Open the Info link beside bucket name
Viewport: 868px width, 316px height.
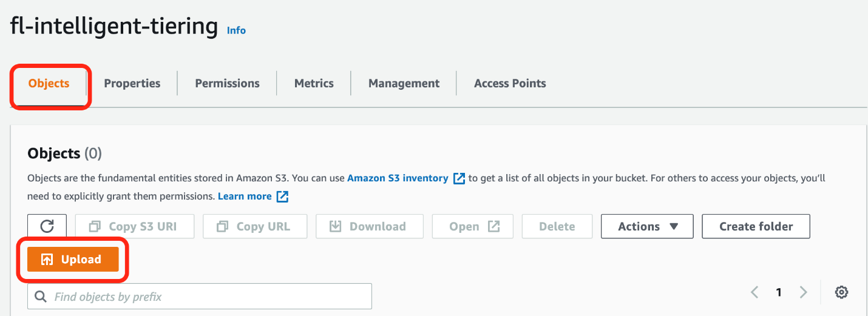click(x=236, y=30)
